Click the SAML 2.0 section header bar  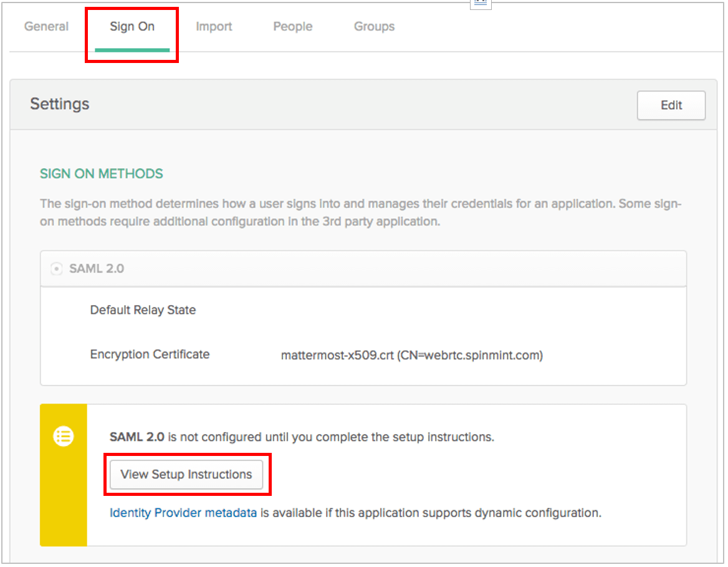tap(363, 268)
